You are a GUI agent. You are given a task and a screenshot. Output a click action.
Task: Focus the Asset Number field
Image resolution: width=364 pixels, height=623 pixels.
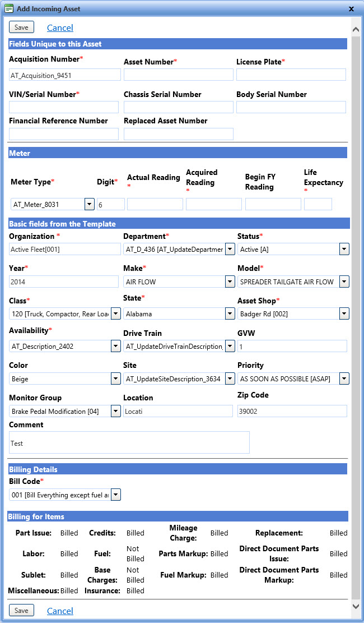179,75
